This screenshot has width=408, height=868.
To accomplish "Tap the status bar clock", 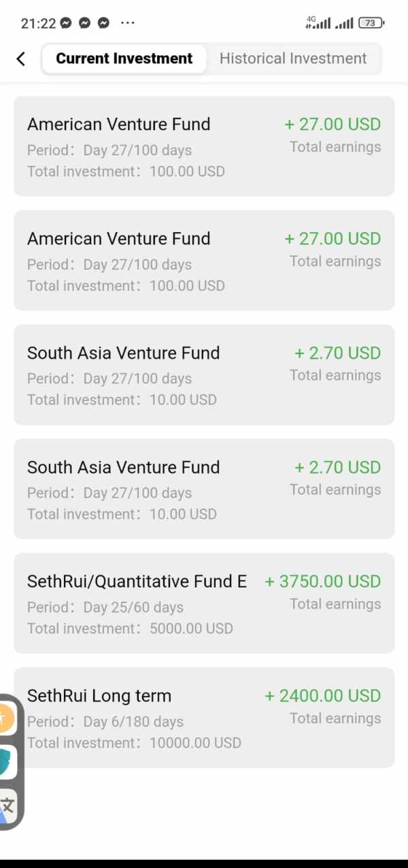I will click(38, 23).
